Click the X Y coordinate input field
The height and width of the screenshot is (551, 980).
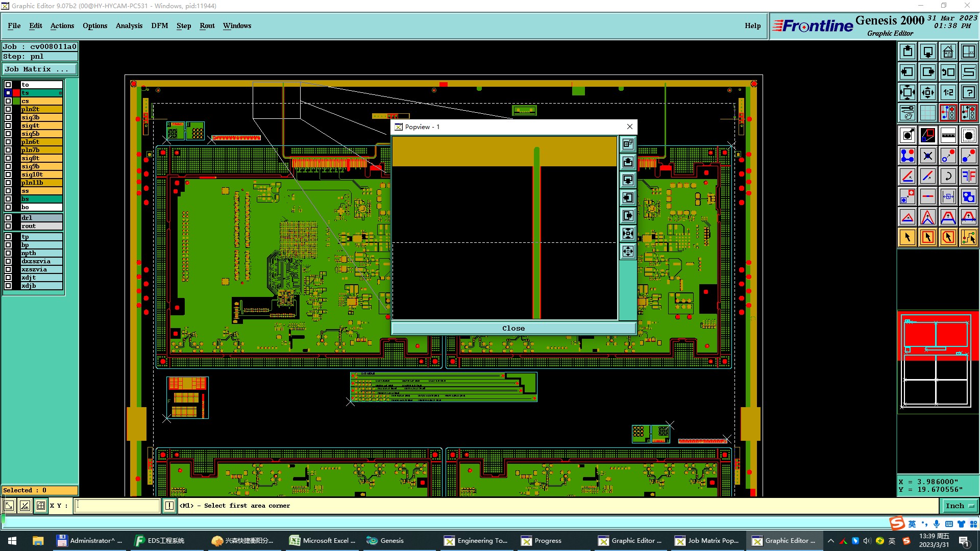[117, 506]
